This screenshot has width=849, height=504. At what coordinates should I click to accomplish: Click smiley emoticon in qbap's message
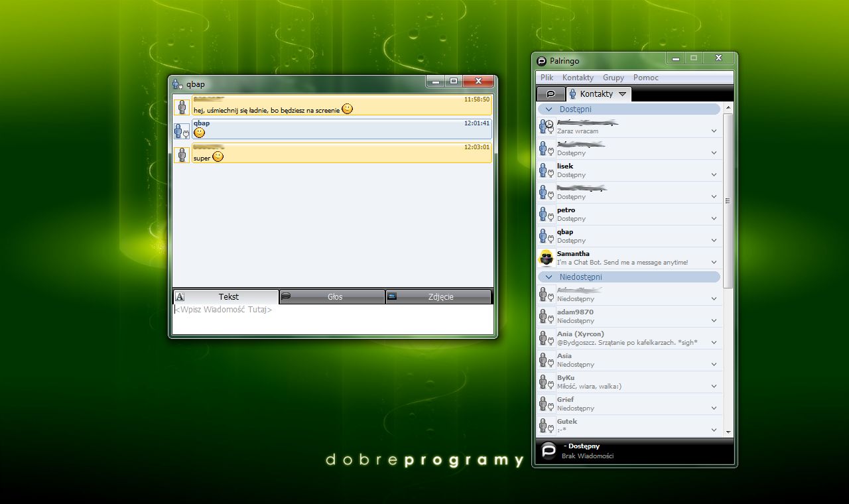coord(199,133)
